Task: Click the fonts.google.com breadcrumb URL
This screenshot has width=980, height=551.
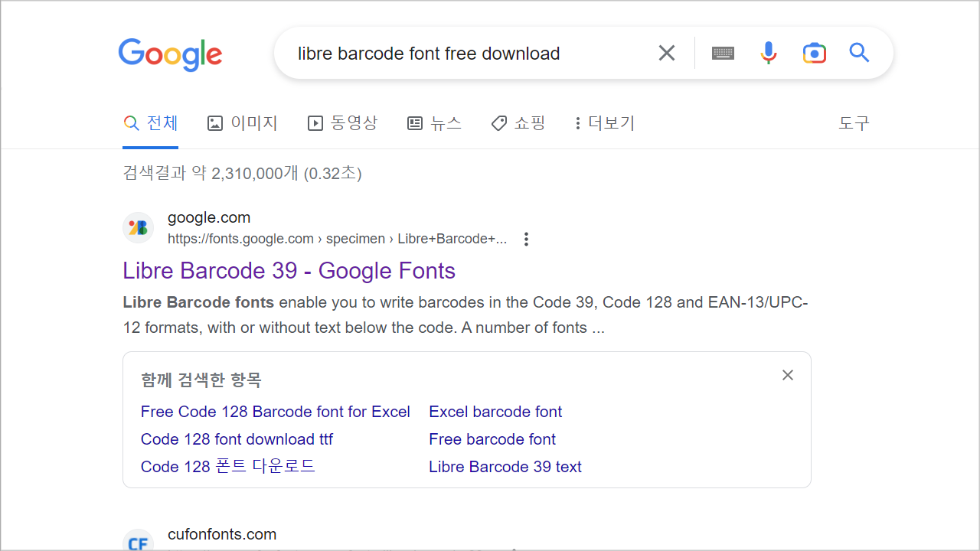Action: click(337, 239)
